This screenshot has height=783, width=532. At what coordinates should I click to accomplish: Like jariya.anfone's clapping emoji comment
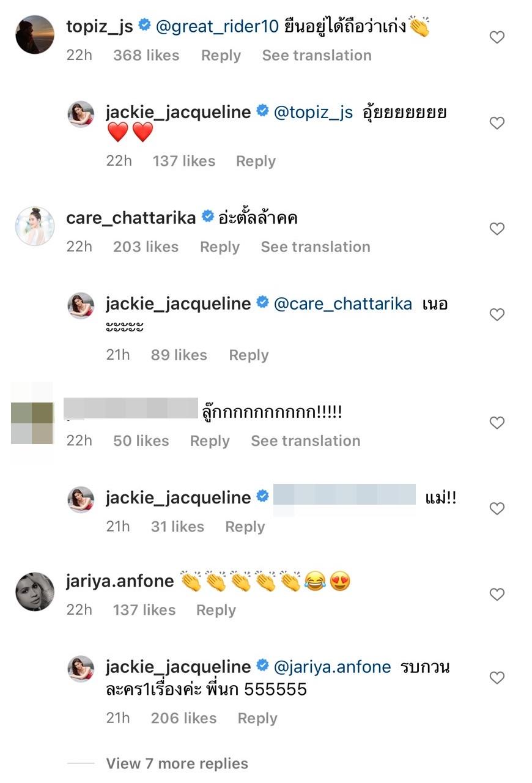click(x=497, y=594)
